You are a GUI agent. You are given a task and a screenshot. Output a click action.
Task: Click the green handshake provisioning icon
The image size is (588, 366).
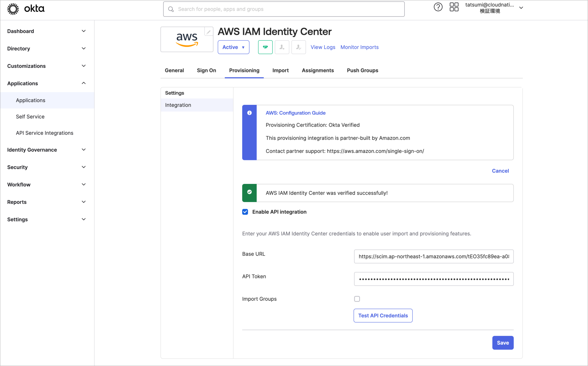[265, 47]
